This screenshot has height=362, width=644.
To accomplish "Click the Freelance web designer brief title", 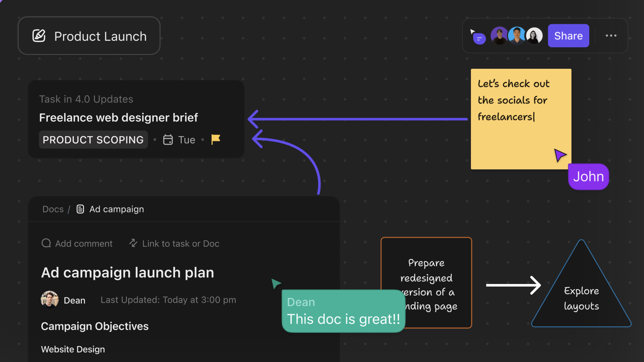I will point(119,118).
